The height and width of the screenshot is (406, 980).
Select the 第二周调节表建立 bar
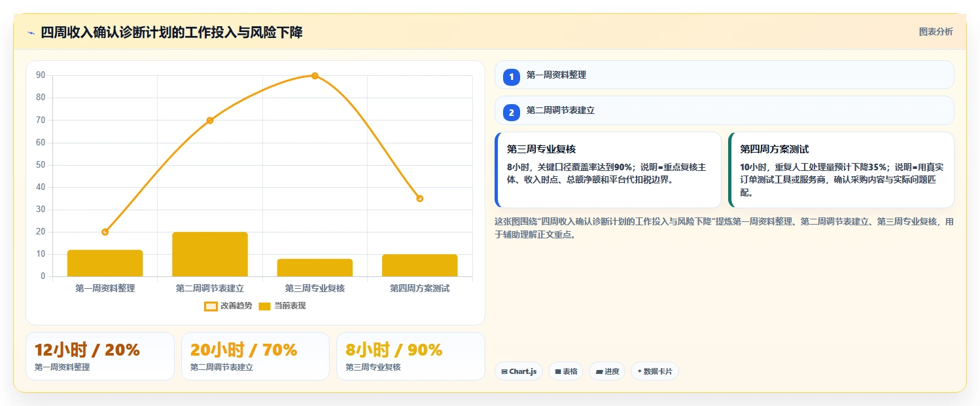(x=210, y=254)
